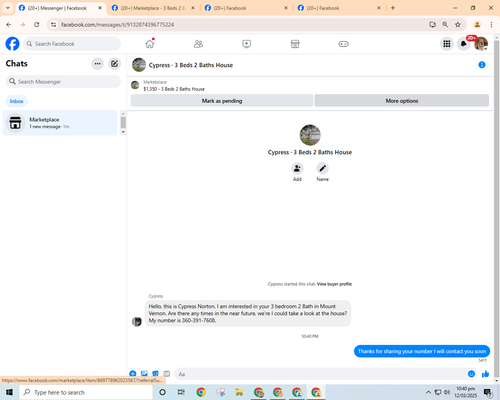Open Task View on the taskbar
Screen dimensions: 500x400
click(181, 392)
